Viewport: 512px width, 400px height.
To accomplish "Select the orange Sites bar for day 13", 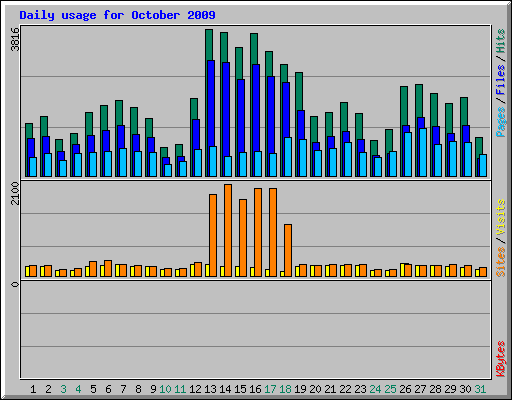I will point(213,235).
